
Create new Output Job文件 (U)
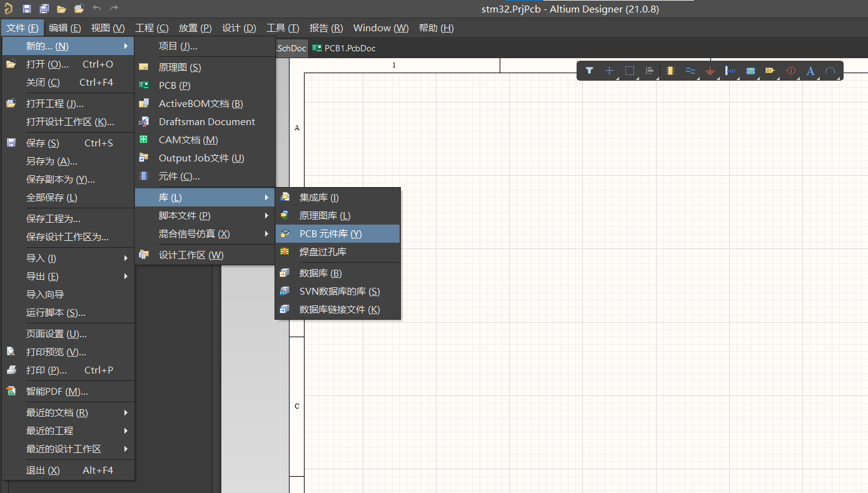[x=205, y=158]
